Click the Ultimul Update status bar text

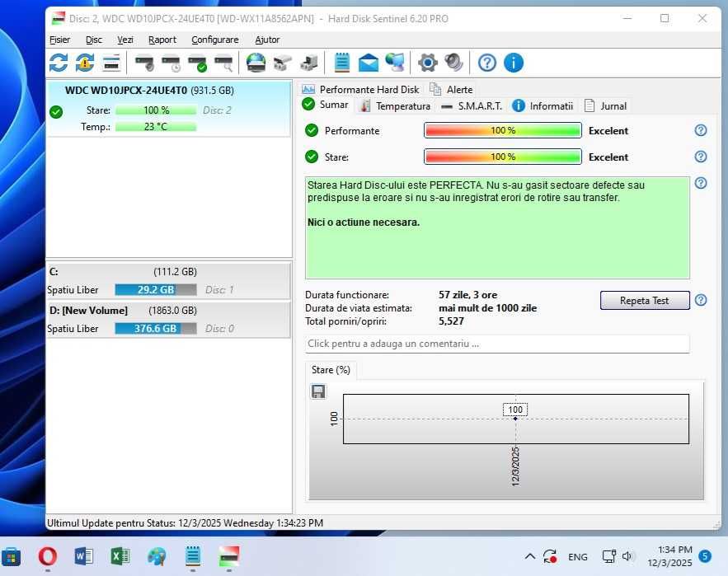185,523
